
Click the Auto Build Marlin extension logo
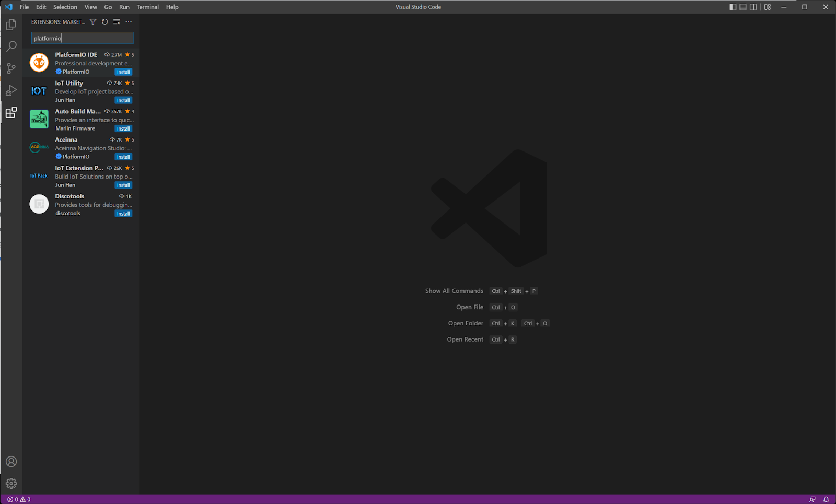click(x=39, y=119)
